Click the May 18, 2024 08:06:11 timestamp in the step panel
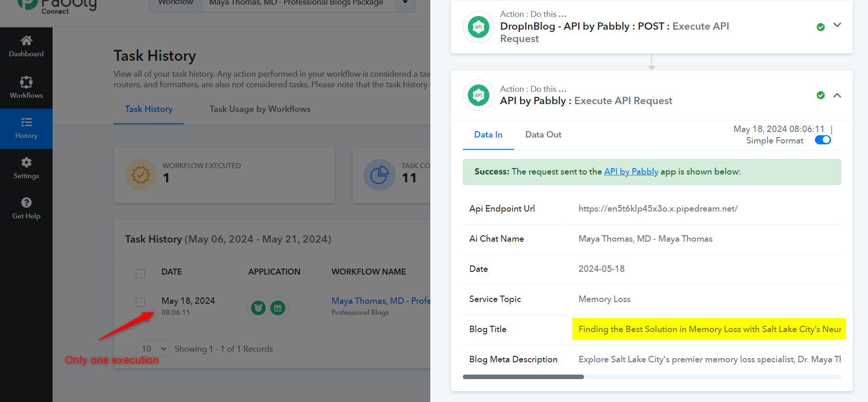The height and width of the screenshot is (402, 868). tap(779, 129)
